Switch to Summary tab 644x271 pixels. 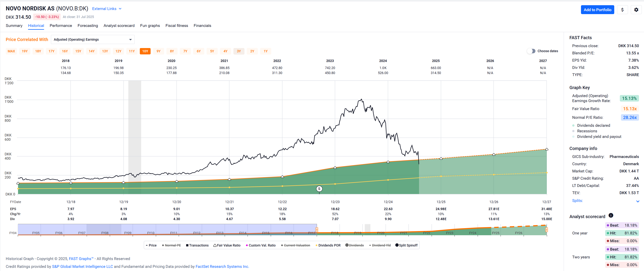click(x=14, y=25)
